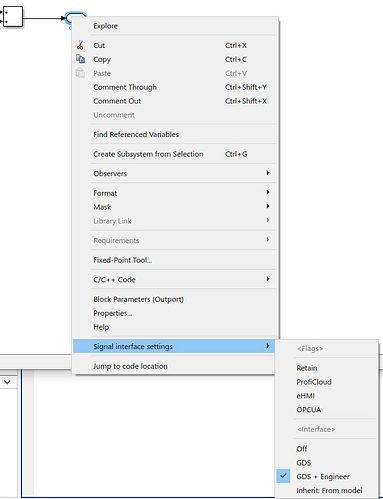The width and height of the screenshot is (383, 499).
Task: Toggle the eHMI flag
Action: point(327,396)
